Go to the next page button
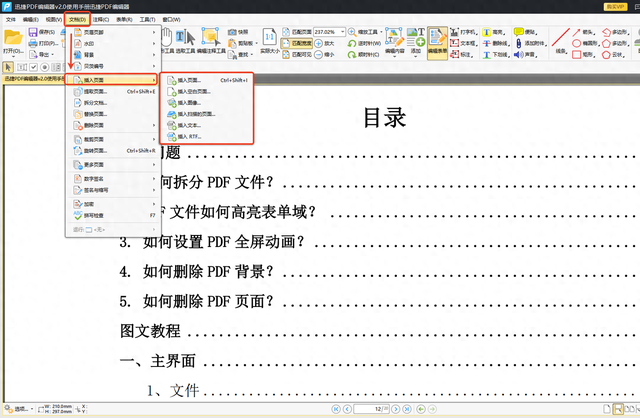The image size is (640, 418). pos(396,409)
